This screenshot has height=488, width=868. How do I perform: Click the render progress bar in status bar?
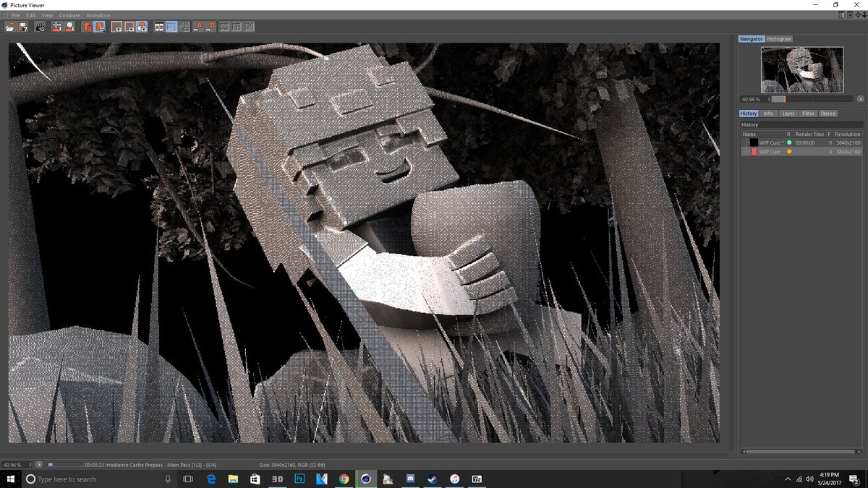pos(65,464)
